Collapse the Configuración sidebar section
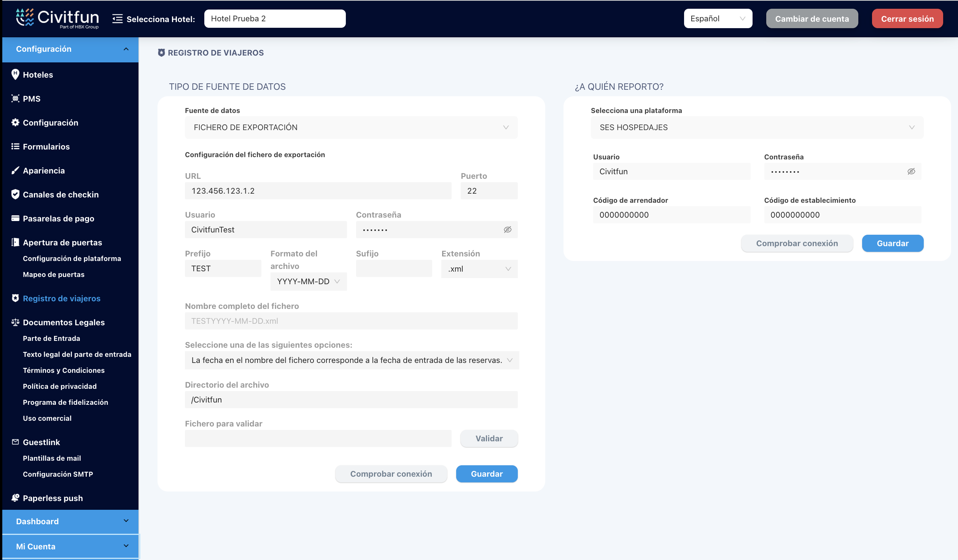Viewport: 958px width, 560px height. coord(70,49)
